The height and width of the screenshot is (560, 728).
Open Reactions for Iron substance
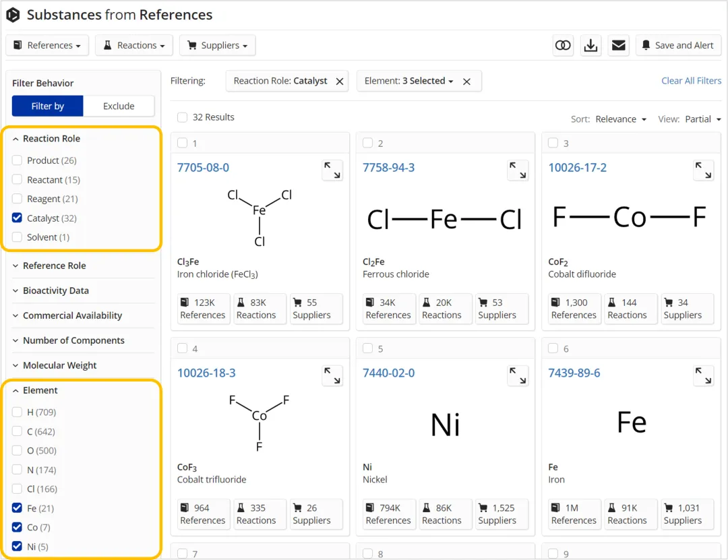(627, 514)
